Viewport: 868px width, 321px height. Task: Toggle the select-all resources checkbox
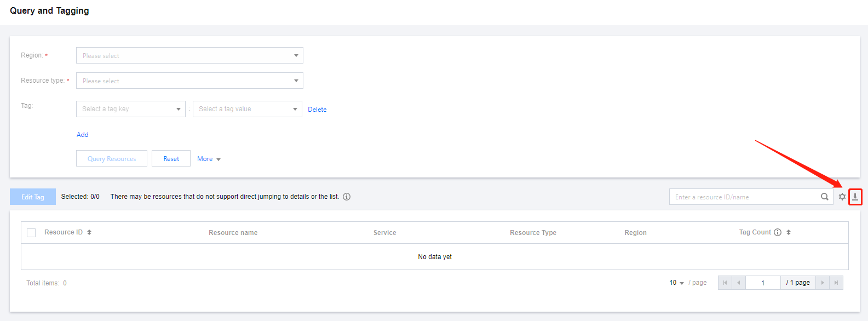(x=31, y=233)
